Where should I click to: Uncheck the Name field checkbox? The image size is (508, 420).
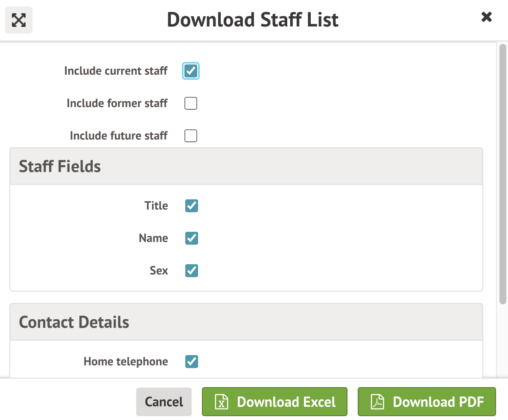(192, 238)
